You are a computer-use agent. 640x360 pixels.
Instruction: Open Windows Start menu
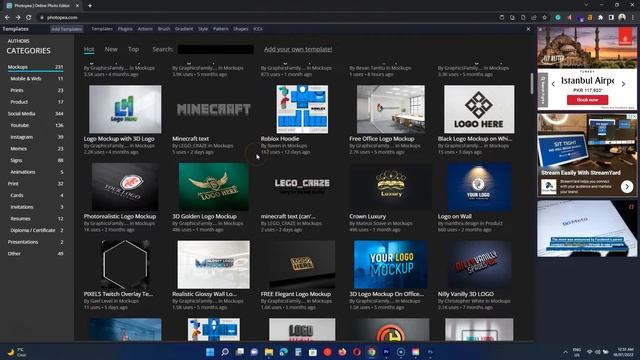tap(210, 352)
